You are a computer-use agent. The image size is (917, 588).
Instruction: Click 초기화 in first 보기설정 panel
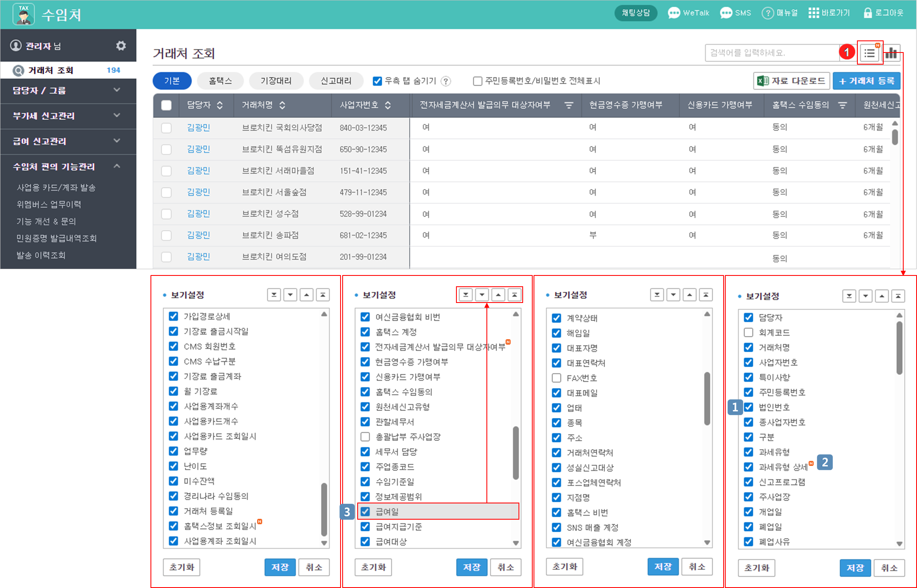tap(181, 567)
